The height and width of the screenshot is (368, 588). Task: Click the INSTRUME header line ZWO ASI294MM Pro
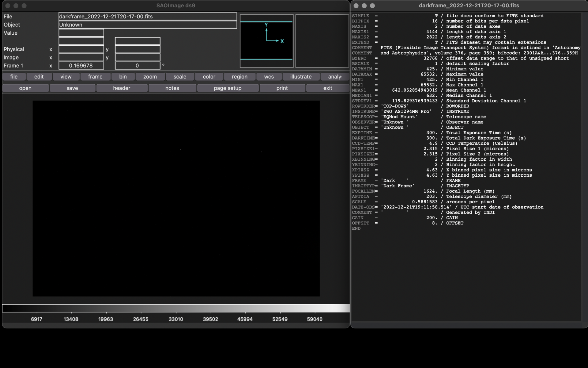tap(410, 111)
